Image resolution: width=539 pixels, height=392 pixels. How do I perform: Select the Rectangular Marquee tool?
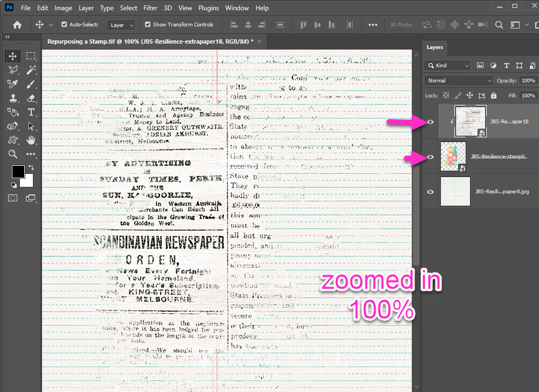(x=31, y=56)
